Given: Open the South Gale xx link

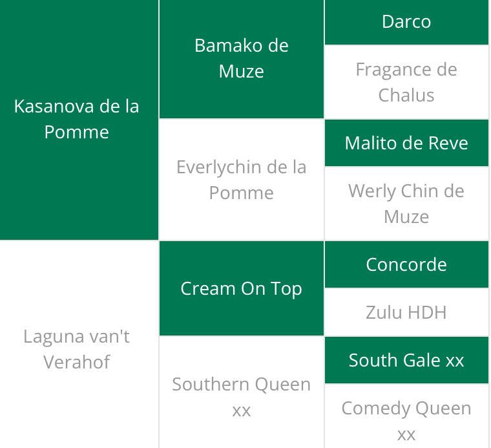Looking at the screenshot, I should coord(406,360).
